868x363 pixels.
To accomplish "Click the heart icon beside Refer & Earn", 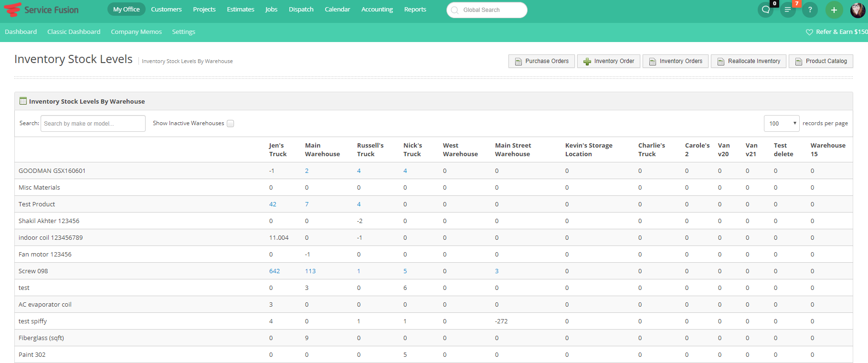I will tap(809, 32).
